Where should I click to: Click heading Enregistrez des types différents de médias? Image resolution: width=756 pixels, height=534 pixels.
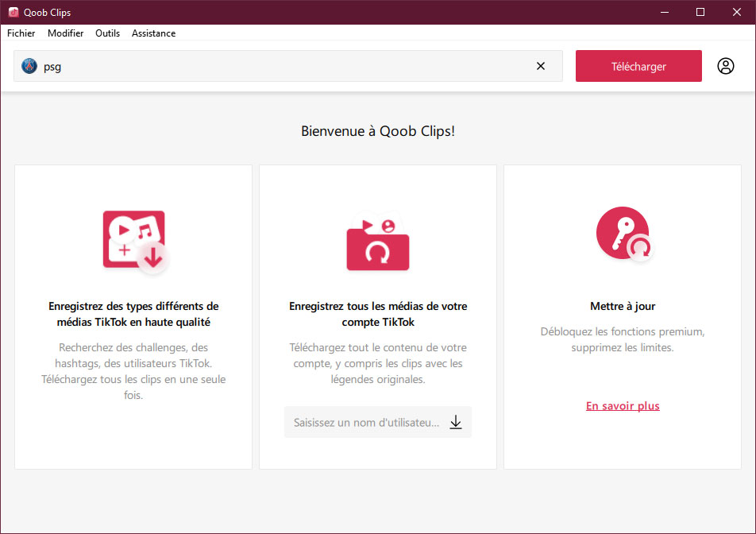click(133, 314)
